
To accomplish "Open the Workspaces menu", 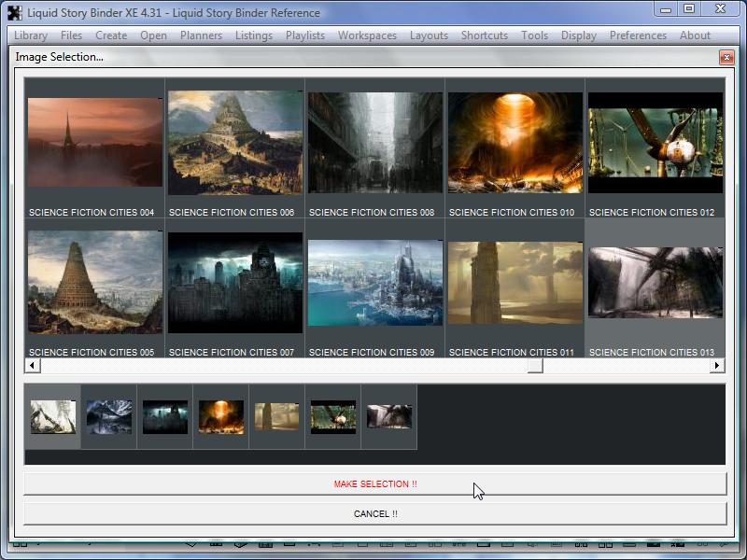I will click(367, 35).
